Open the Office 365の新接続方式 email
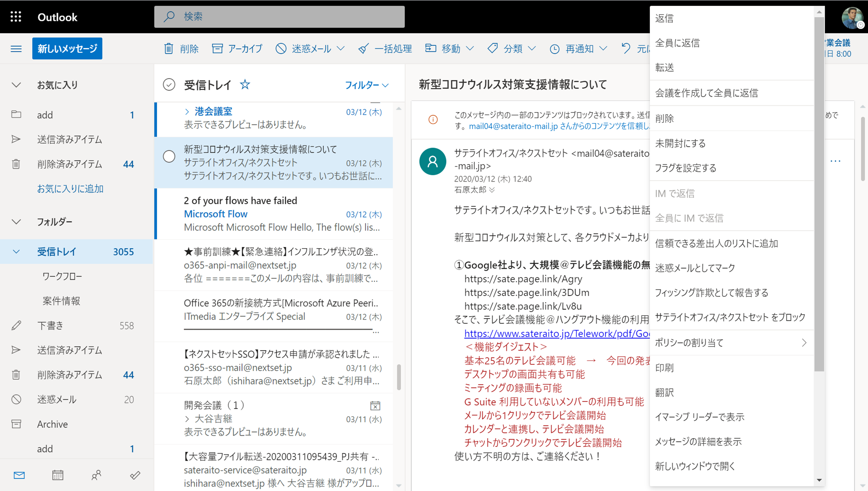Screen dimensions: 868x491 [x=274, y=316]
